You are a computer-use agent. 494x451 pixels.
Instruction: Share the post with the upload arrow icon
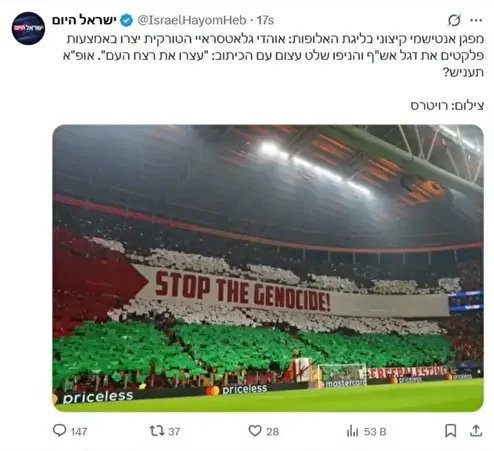pyautogui.click(x=476, y=431)
